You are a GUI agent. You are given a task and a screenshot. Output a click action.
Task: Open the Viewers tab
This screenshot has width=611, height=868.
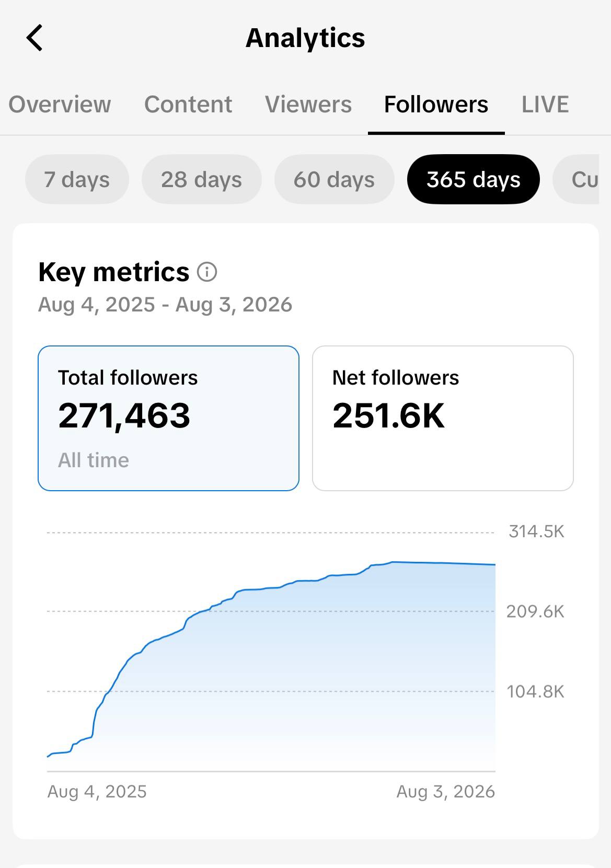308,104
